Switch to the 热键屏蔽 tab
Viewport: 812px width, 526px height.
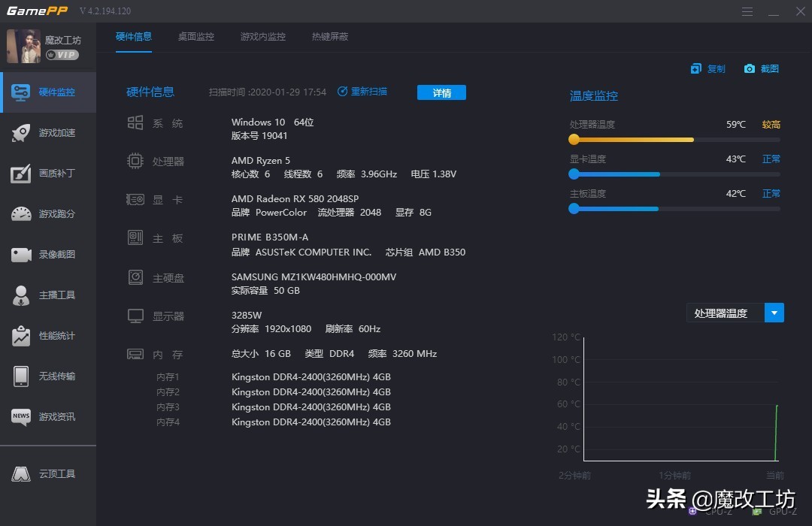click(x=330, y=37)
